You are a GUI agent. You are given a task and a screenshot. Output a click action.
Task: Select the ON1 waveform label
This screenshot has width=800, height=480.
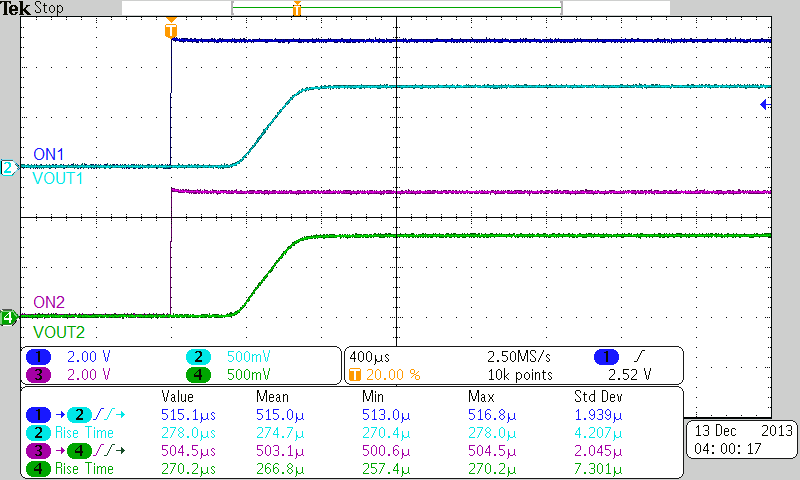pos(48,154)
